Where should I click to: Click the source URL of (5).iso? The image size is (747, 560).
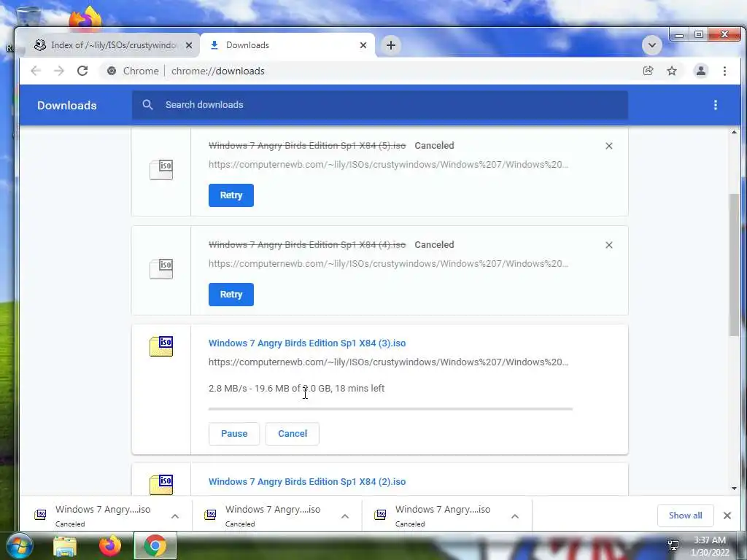coord(388,164)
